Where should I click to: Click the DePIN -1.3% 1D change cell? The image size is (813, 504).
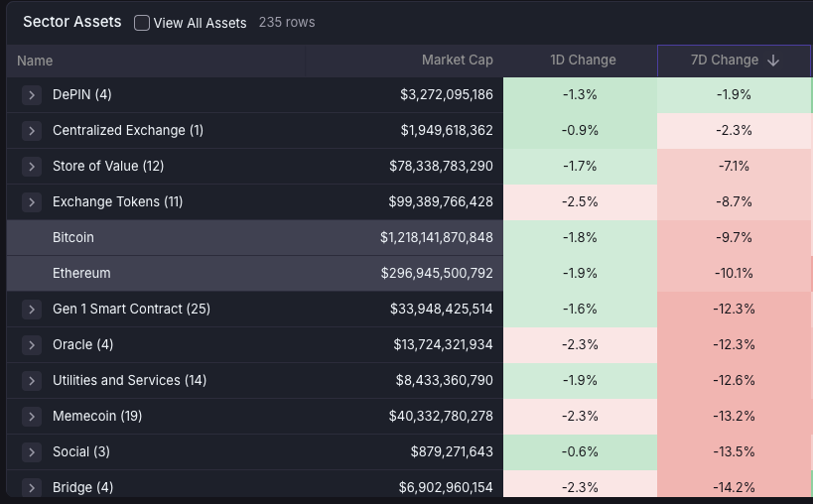580,95
